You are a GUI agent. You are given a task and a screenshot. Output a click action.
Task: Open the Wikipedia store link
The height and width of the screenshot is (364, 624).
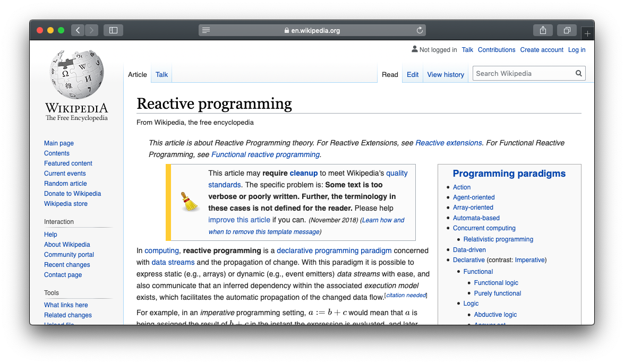tap(66, 204)
